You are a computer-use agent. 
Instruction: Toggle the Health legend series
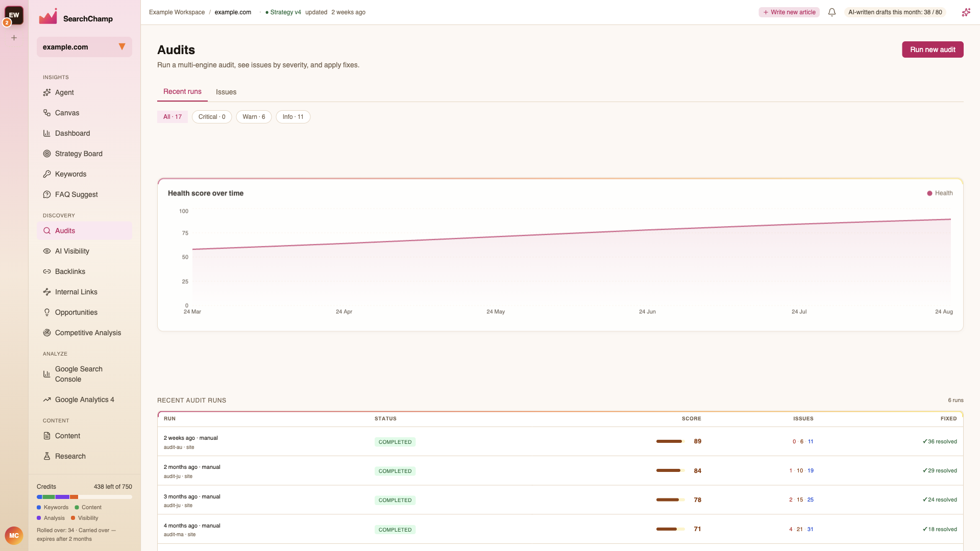click(940, 193)
